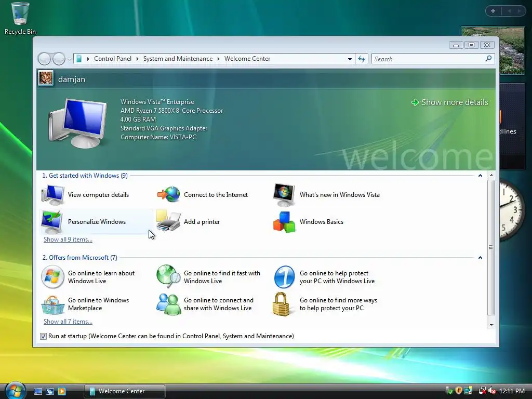The width and height of the screenshot is (532, 399).
Task: Uncheck Run at startup checkbox
Action: (43, 336)
